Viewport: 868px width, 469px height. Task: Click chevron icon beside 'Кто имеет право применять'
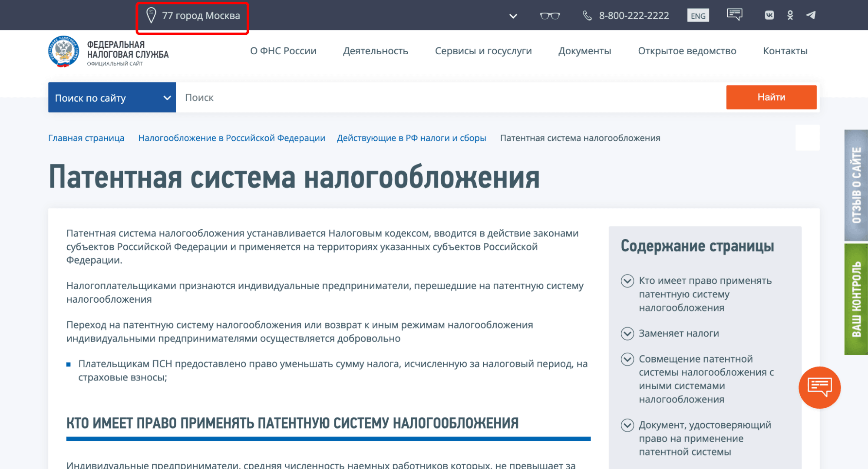coord(627,281)
